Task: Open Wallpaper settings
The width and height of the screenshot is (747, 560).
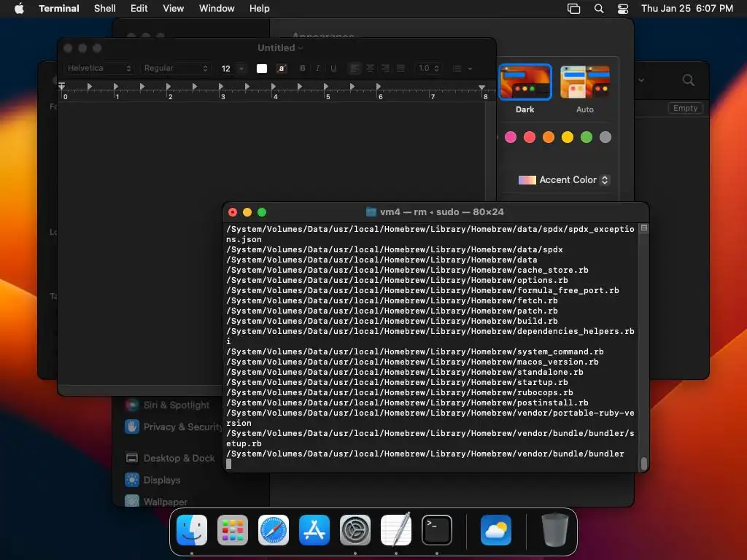Action: point(156,501)
